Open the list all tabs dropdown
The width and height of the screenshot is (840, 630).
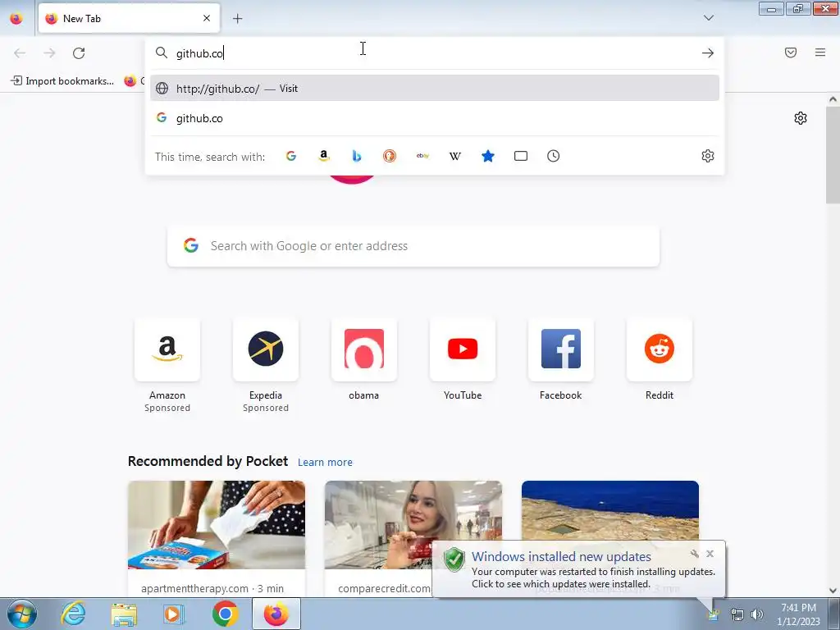pos(708,18)
